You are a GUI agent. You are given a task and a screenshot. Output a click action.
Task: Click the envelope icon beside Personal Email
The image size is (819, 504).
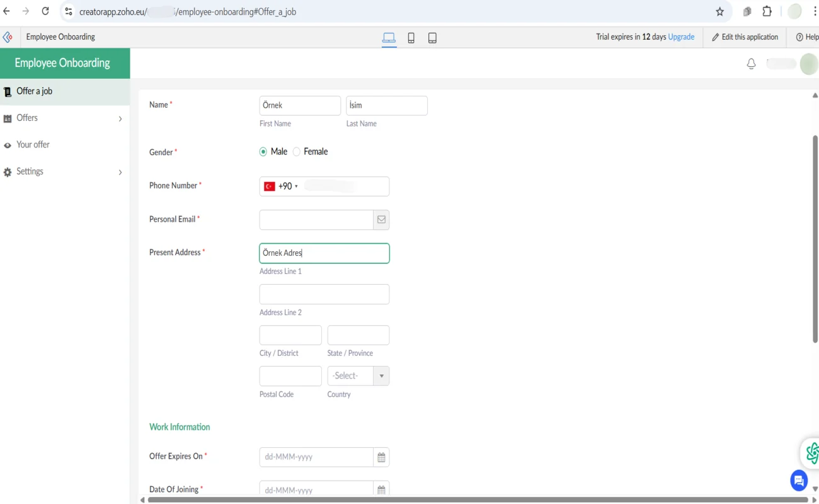(381, 220)
